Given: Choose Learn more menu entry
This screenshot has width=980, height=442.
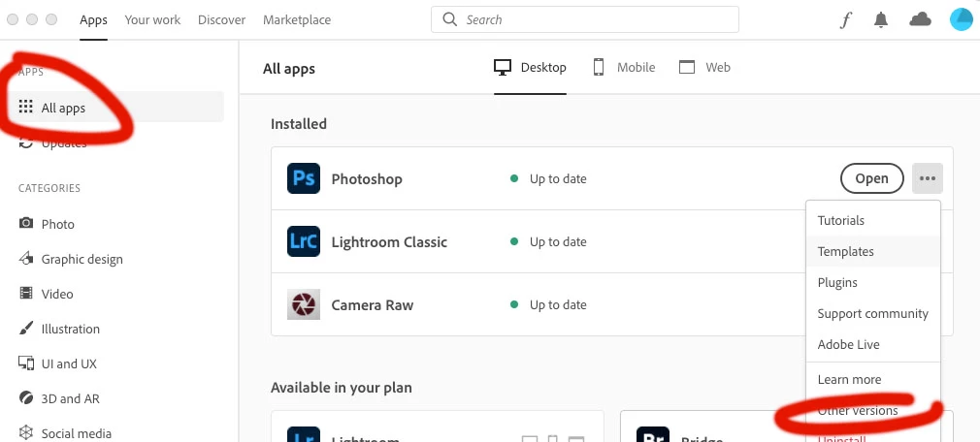Looking at the screenshot, I should pyautogui.click(x=873, y=380).
